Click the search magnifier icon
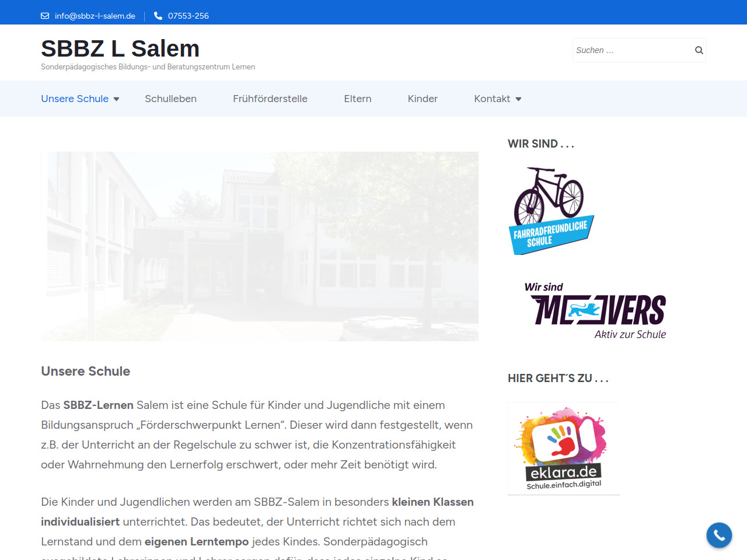The height and width of the screenshot is (560, 747). point(699,50)
